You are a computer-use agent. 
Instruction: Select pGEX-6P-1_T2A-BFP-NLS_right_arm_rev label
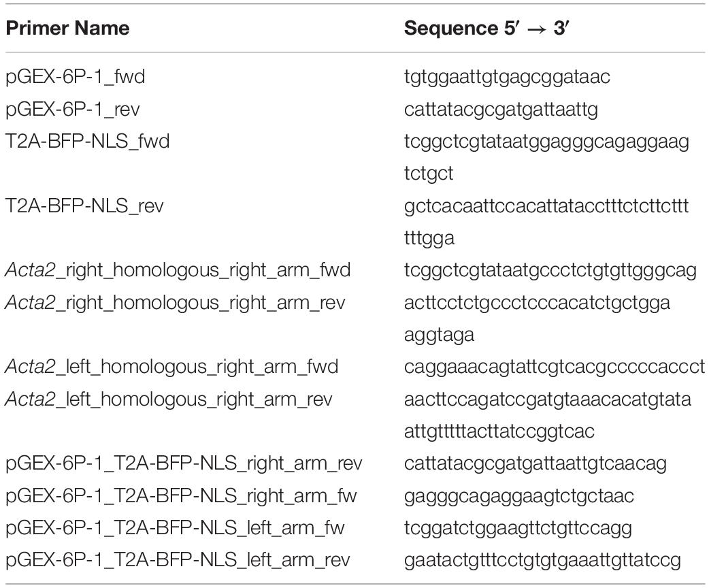click(184, 463)
